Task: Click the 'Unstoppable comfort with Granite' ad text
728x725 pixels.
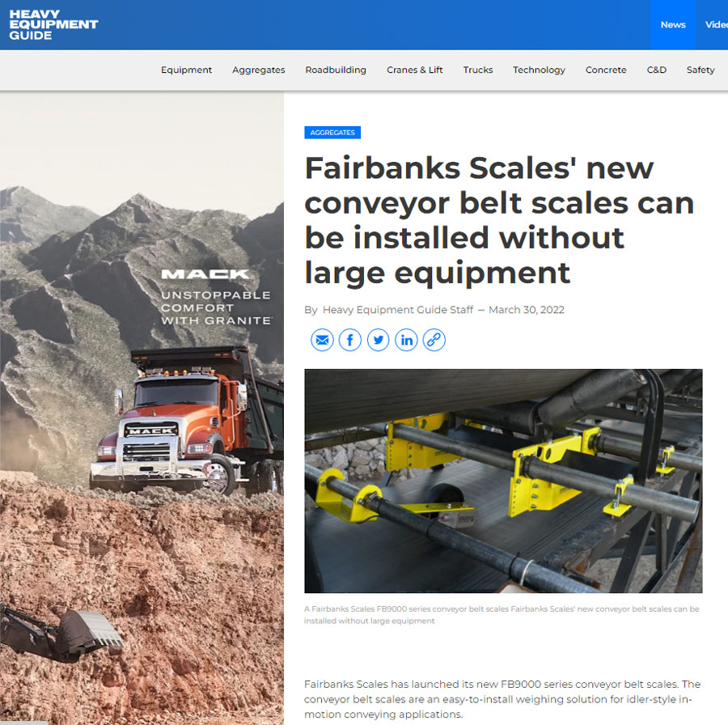Action: (x=216, y=308)
